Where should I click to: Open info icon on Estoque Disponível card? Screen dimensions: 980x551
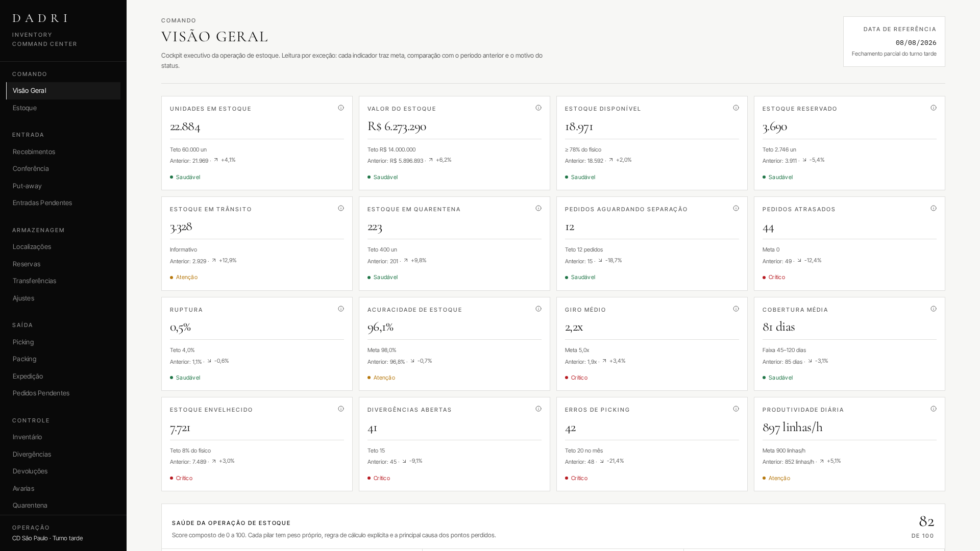(736, 108)
